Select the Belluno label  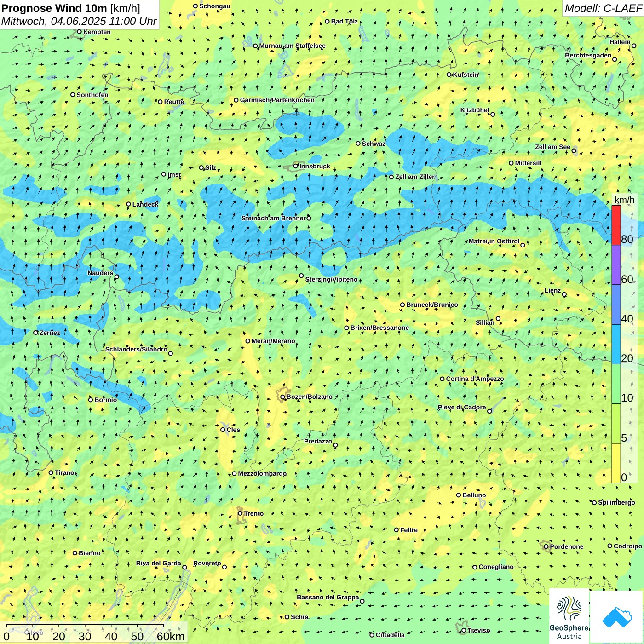coord(474,495)
